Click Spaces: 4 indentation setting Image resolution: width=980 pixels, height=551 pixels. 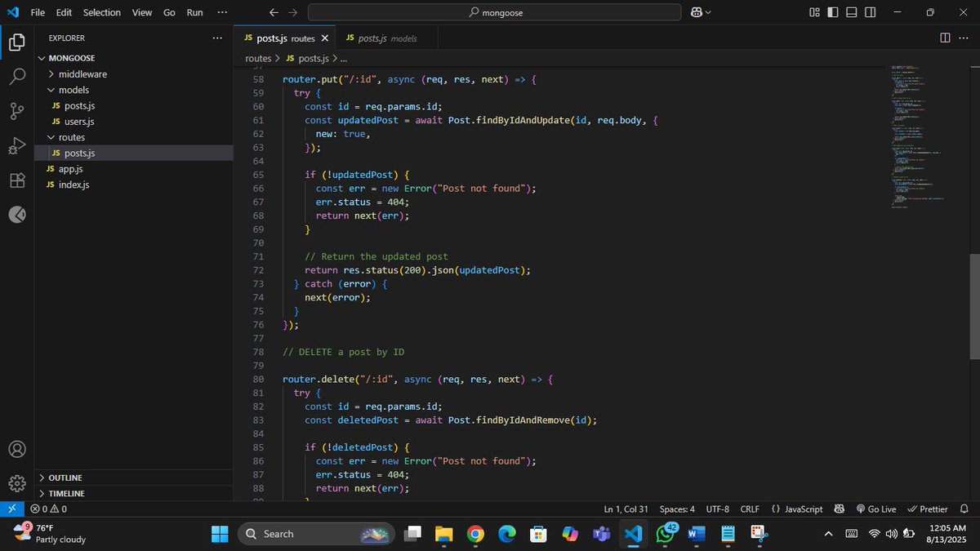tap(677, 509)
